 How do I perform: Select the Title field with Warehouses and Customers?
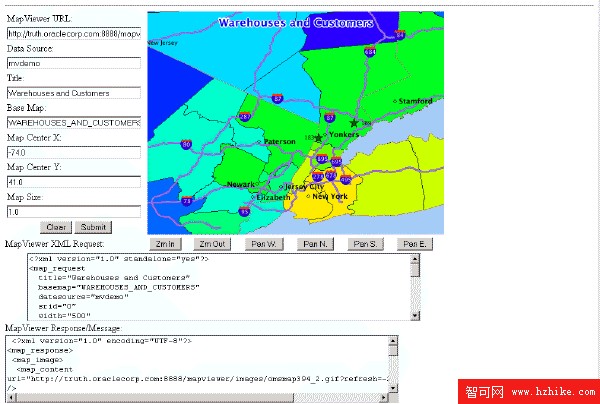click(74, 93)
